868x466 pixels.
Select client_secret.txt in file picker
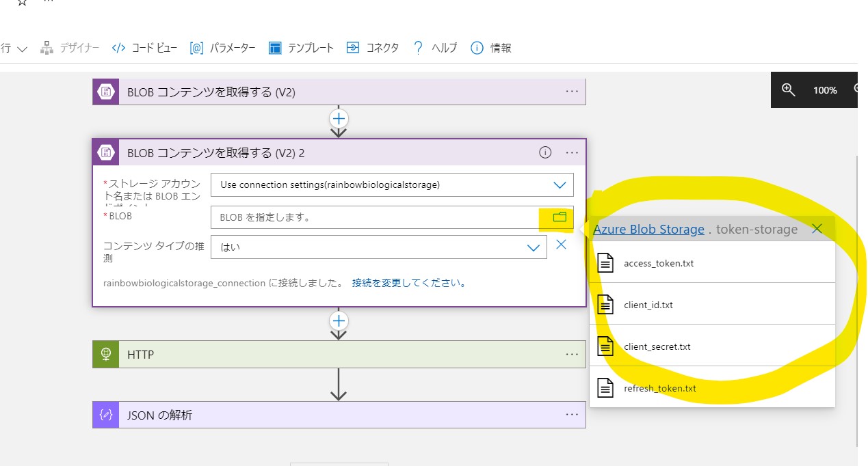(712, 346)
